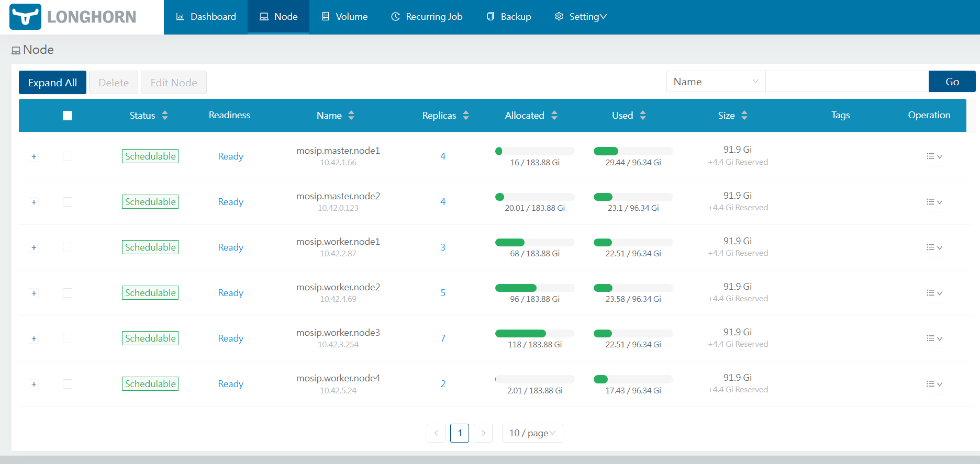980x464 pixels.
Task: Open the Name search field dropdown
Action: click(x=716, y=82)
